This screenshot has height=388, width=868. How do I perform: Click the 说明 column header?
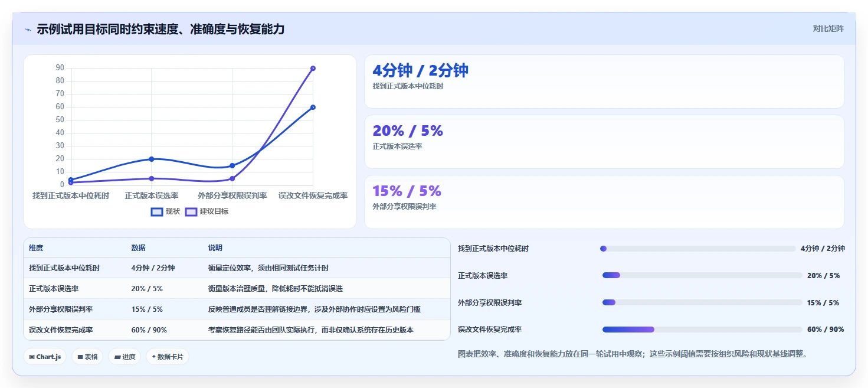click(x=215, y=248)
